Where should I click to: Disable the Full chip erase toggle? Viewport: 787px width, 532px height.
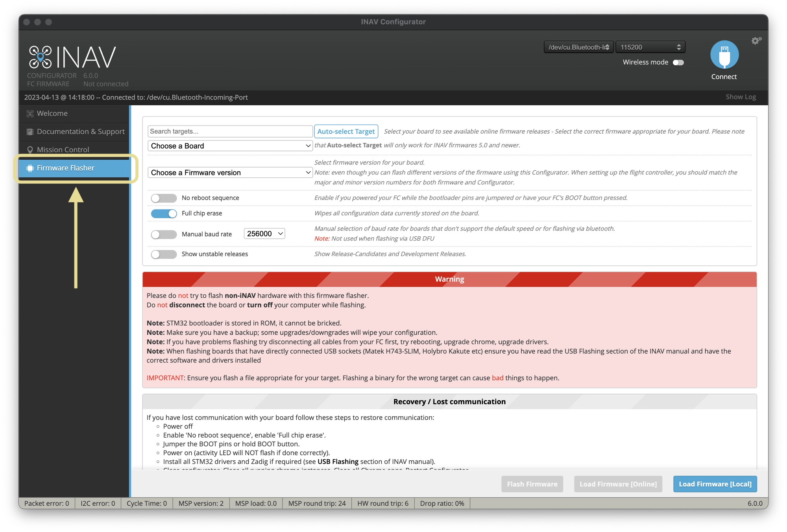pos(163,213)
